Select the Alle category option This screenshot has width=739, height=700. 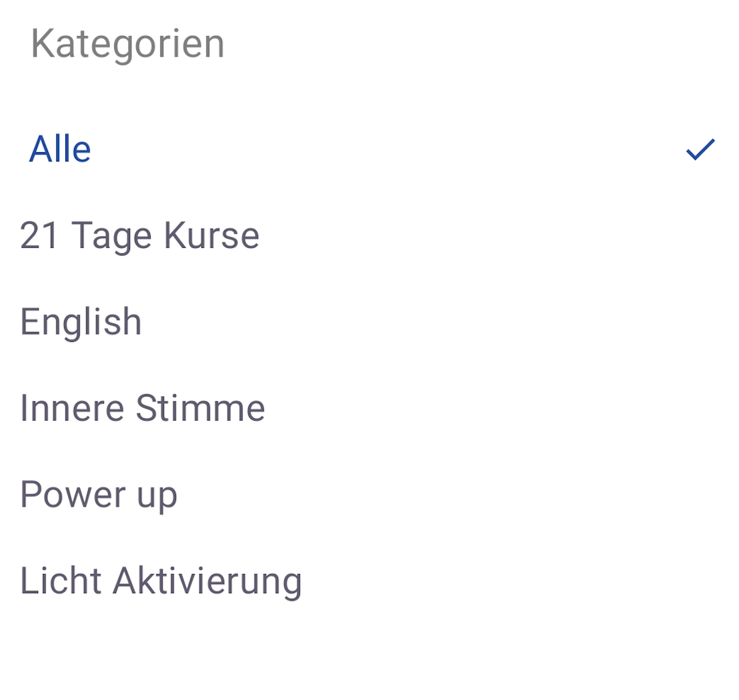click(60, 149)
